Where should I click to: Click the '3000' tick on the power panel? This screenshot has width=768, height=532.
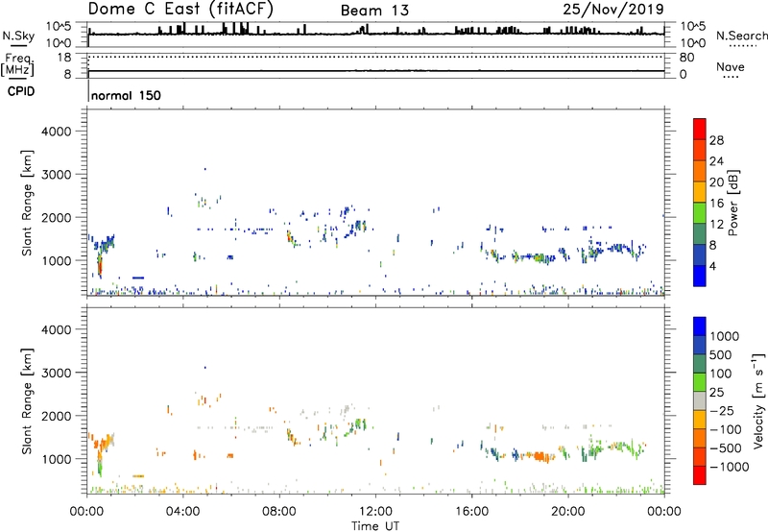tap(57, 175)
